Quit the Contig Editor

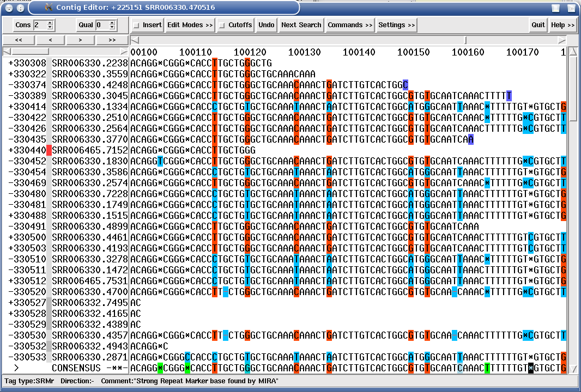coord(538,25)
